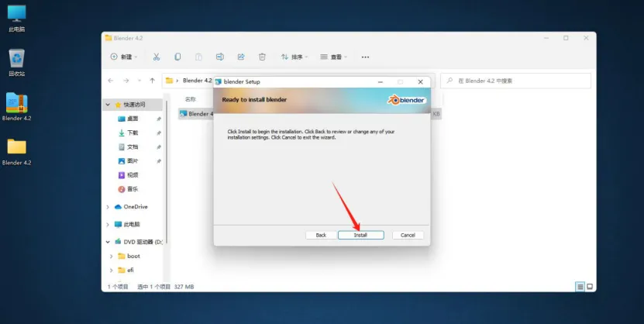Click the Copy icon in Explorer toolbar
The width and height of the screenshot is (644, 324).
[x=177, y=57]
